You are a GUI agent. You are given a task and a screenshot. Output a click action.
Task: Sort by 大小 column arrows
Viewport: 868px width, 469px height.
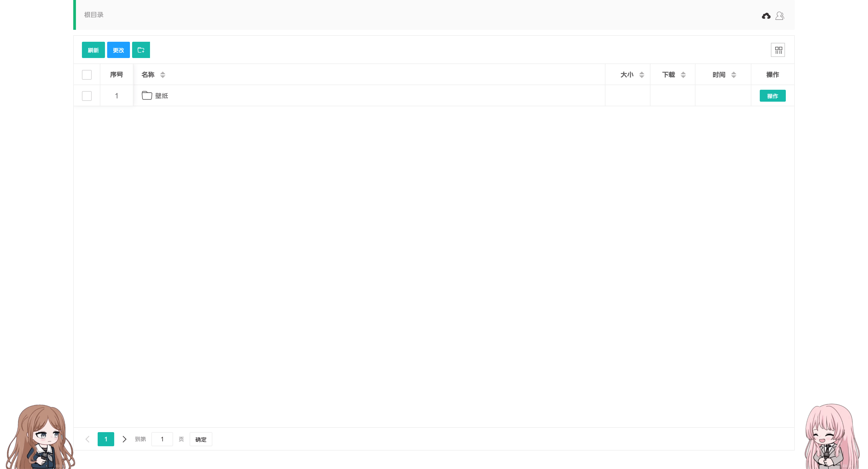pyautogui.click(x=642, y=75)
